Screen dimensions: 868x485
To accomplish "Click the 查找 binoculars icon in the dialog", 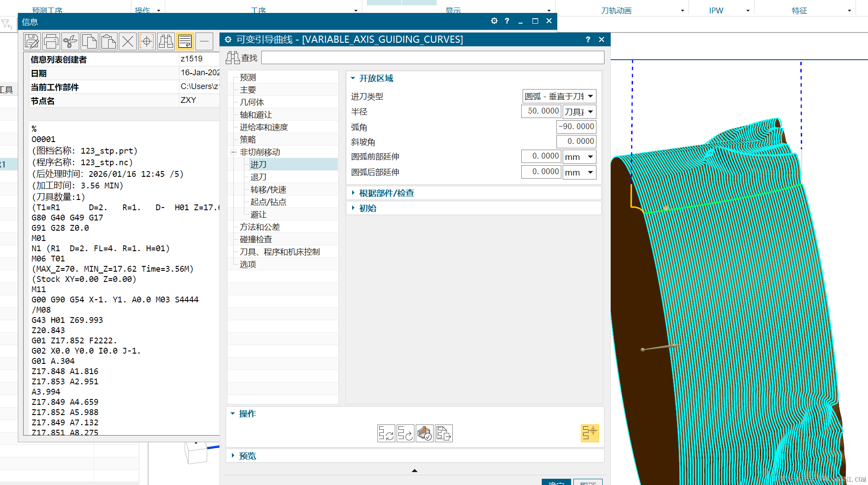I will click(x=233, y=57).
